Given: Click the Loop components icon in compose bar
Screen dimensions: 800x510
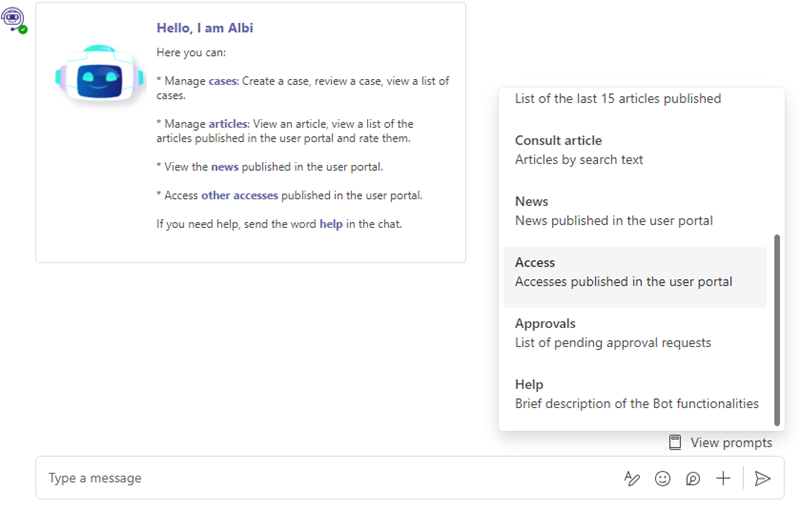Looking at the screenshot, I should pos(693,478).
